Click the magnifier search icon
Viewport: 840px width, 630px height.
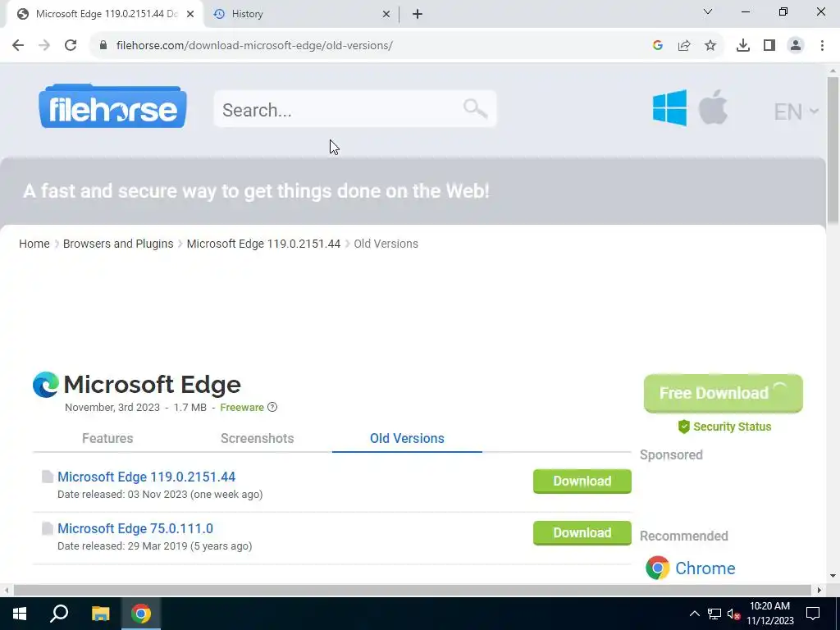(x=475, y=109)
